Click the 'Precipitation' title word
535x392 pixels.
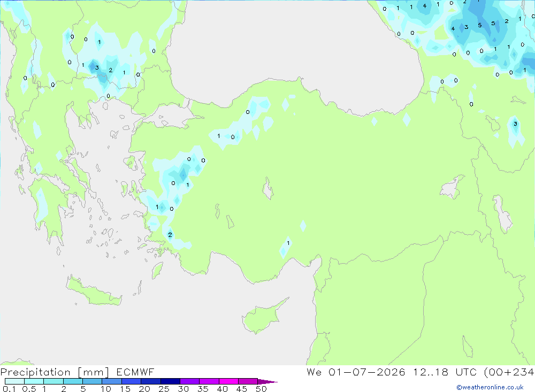click(x=35, y=372)
